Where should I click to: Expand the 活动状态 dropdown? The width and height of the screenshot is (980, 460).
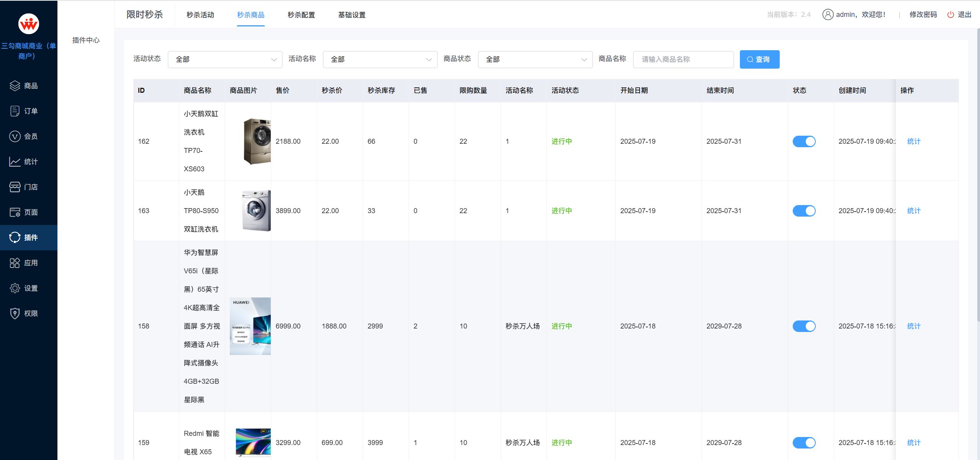tap(225, 59)
